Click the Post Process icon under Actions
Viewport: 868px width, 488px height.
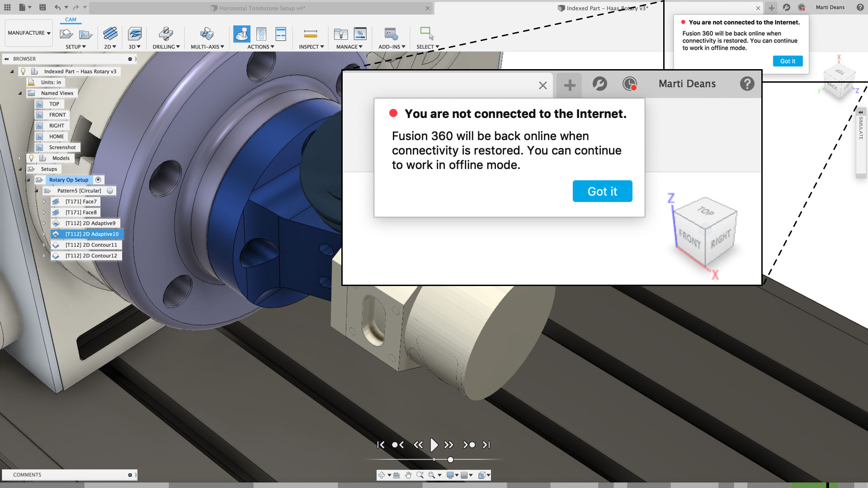(x=260, y=34)
